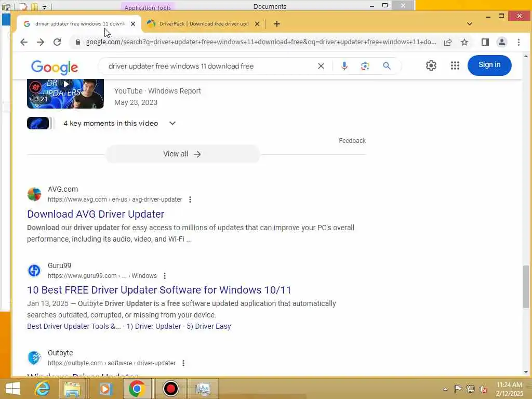Open Chrome three-dot menu

518,42
